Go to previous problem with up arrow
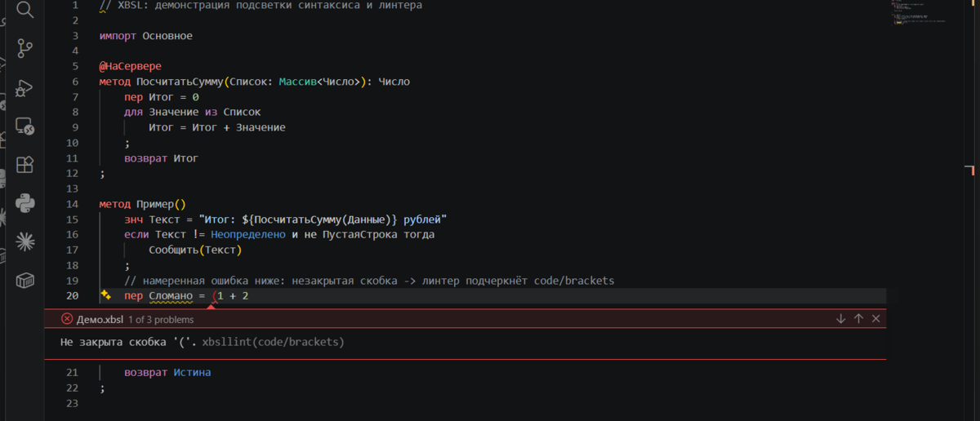 point(858,319)
